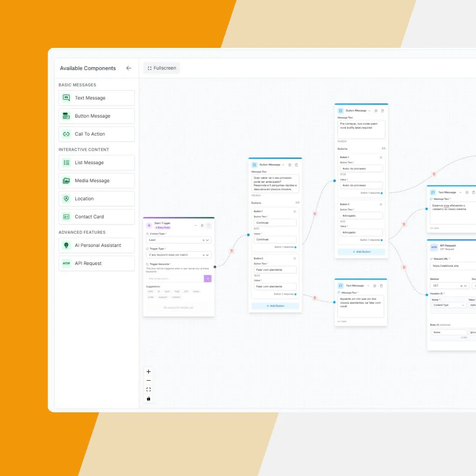Viewport: 476px width, 476px height.
Task: Open the Trigger Type dropdown
Action: click(178, 255)
